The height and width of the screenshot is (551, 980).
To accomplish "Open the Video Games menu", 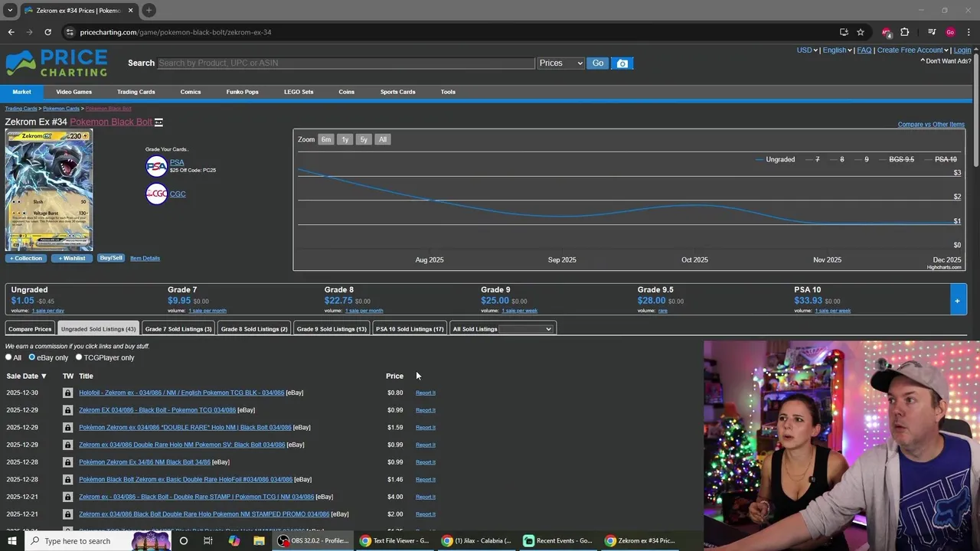I will (73, 92).
